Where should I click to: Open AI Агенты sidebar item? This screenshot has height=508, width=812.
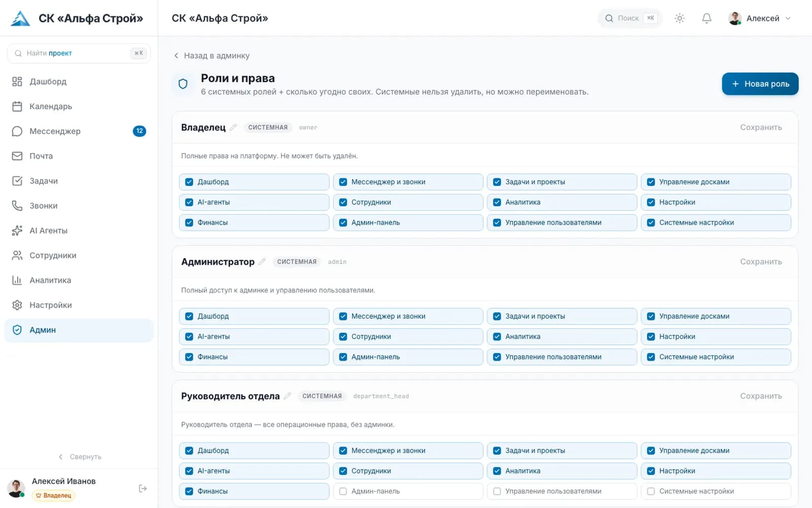(79, 231)
